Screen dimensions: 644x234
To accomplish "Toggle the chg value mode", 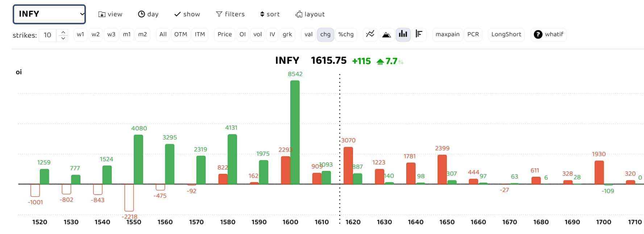I will point(325,34).
